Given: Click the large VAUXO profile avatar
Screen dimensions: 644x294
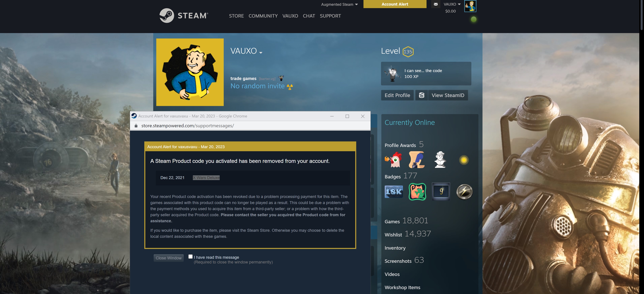Looking at the screenshot, I should point(190,72).
